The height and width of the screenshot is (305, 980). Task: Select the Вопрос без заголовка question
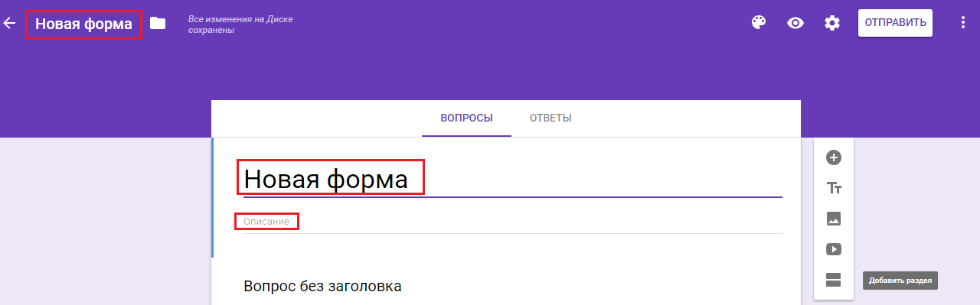tap(322, 287)
